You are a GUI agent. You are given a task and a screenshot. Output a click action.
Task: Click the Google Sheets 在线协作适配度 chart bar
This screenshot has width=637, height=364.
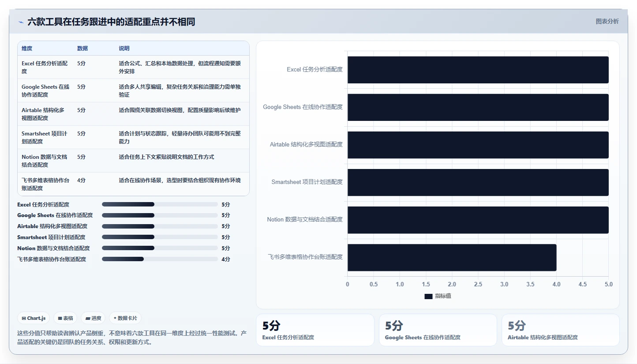(x=478, y=107)
